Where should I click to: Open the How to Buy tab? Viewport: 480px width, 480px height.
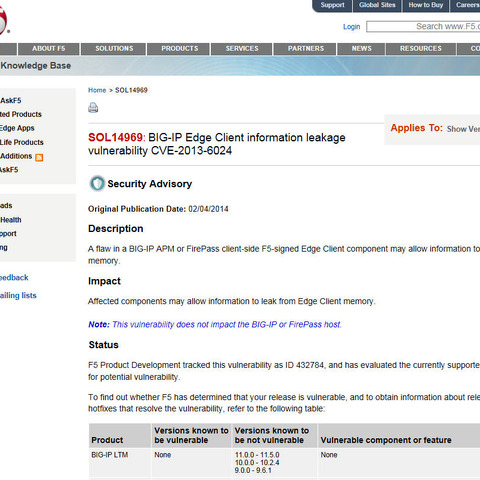[x=426, y=5]
